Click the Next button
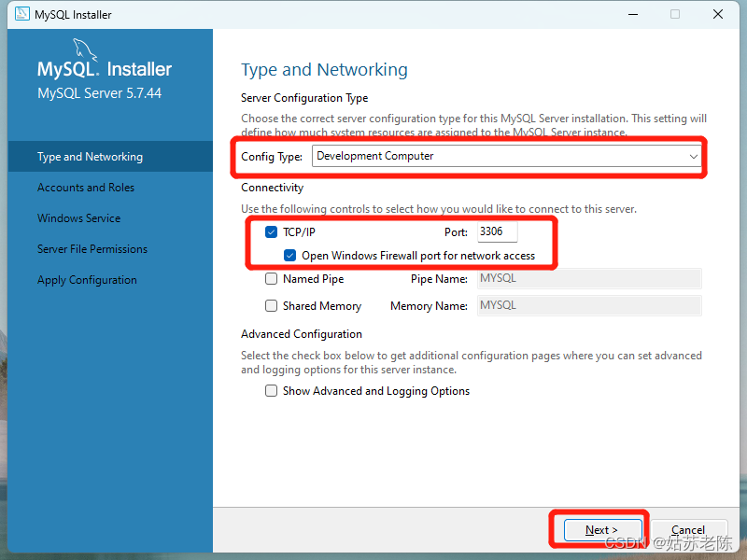The height and width of the screenshot is (560, 747). coord(602,530)
